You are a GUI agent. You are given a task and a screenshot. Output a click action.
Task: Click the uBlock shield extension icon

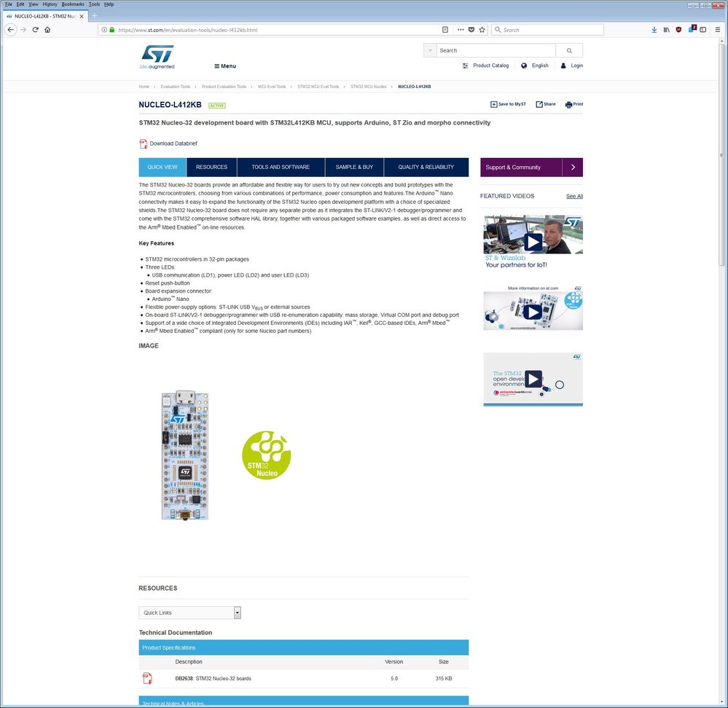point(678,30)
